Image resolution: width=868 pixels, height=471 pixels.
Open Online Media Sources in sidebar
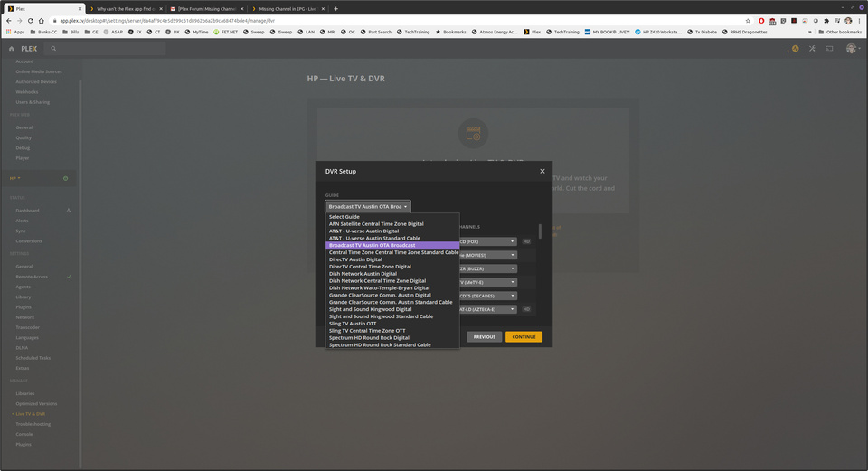tap(39, 72)
